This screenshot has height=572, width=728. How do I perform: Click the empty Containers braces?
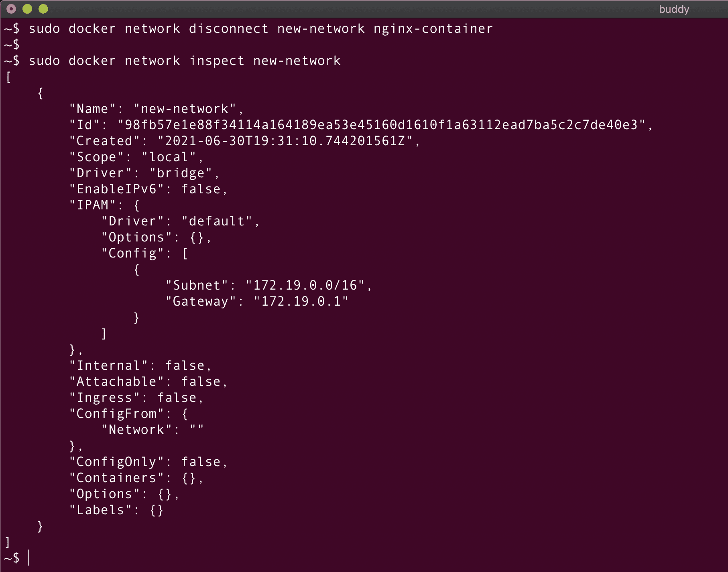click(188, 478)
